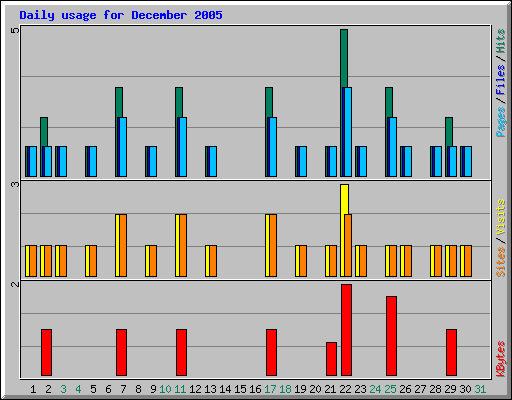Screen dimensions: 512x400
Task: Select the cyan Pages bar for day 13
Action: pos(213,161)
